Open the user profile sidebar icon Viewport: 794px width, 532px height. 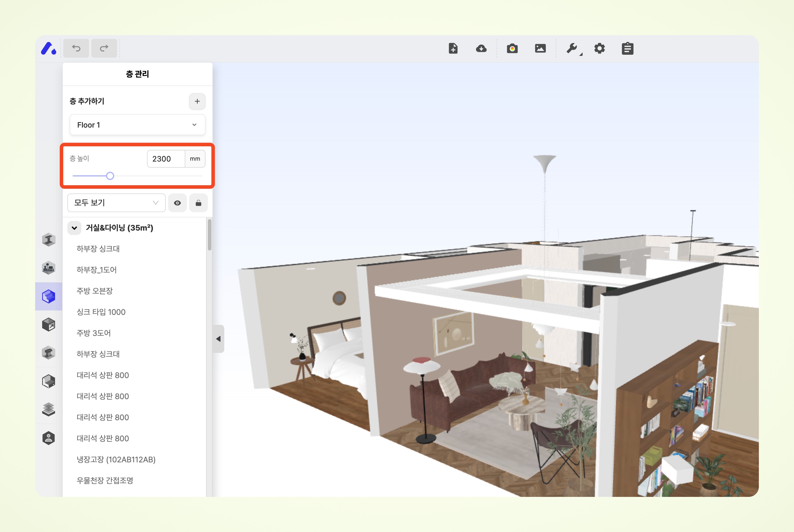49,438
